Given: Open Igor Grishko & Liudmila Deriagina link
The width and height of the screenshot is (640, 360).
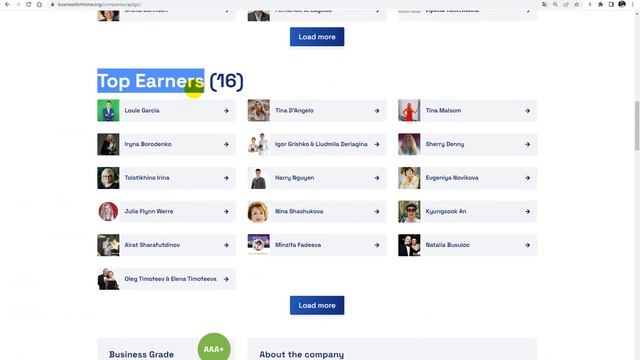Looking at the screenshot, I should pos(321,144).
